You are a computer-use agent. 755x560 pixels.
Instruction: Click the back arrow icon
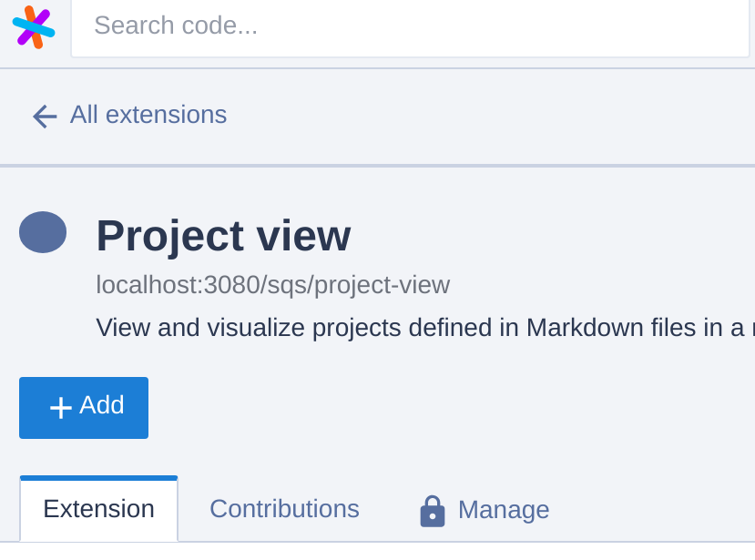44,116
